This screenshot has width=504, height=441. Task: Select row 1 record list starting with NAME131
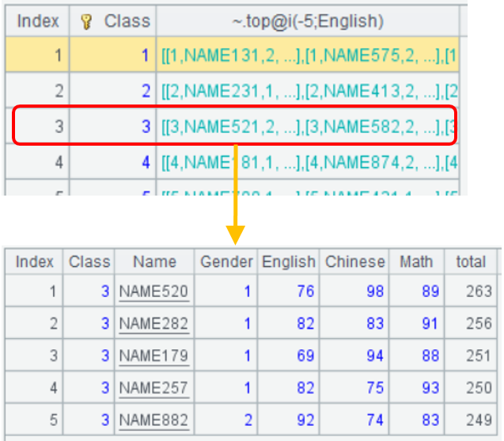tap(309, 55)
